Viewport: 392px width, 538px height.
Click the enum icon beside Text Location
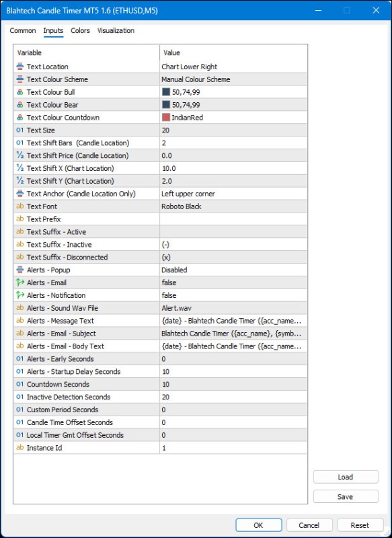(20, 67)
